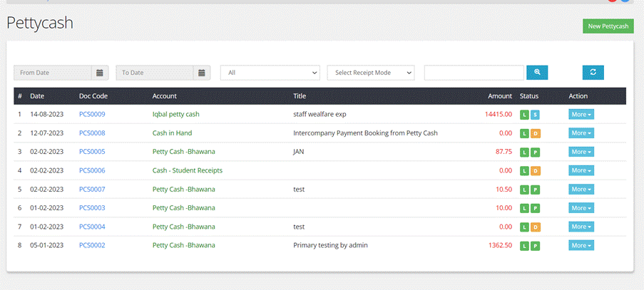Click inside the From Date field
The height and width of the screenshot is (290, 644).
(x=53, y=73)
